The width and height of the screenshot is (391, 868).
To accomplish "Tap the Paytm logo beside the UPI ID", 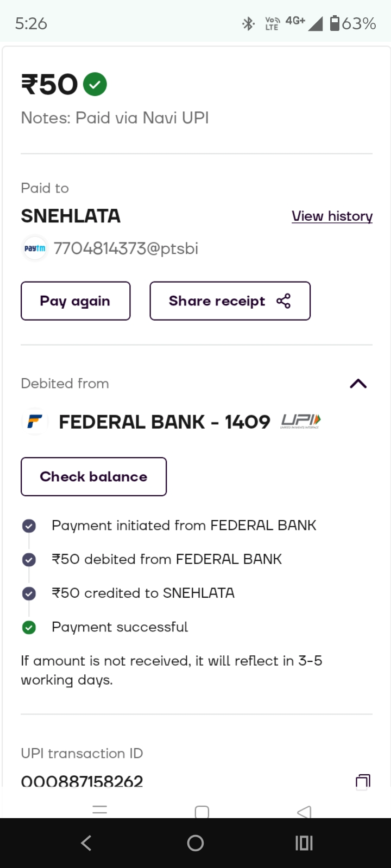I will (x=35, y=248).
